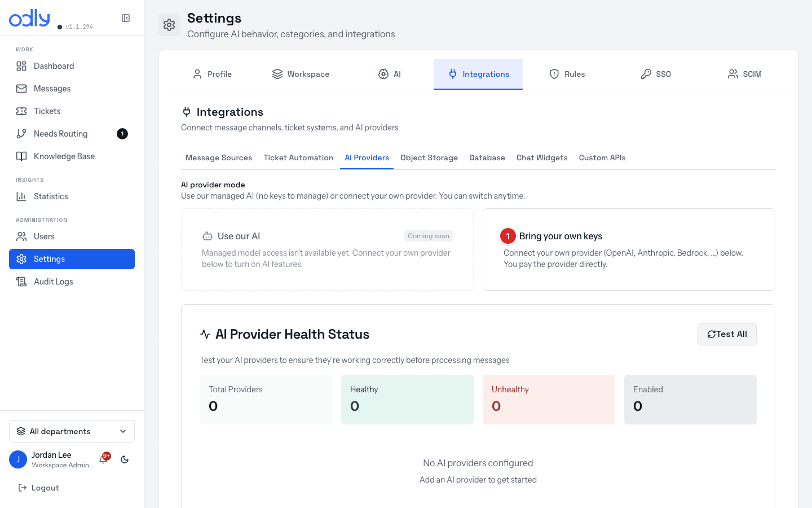Open the Custom APIs sub-tab
The image size is (812, 508).
click(x=602, y=157)
